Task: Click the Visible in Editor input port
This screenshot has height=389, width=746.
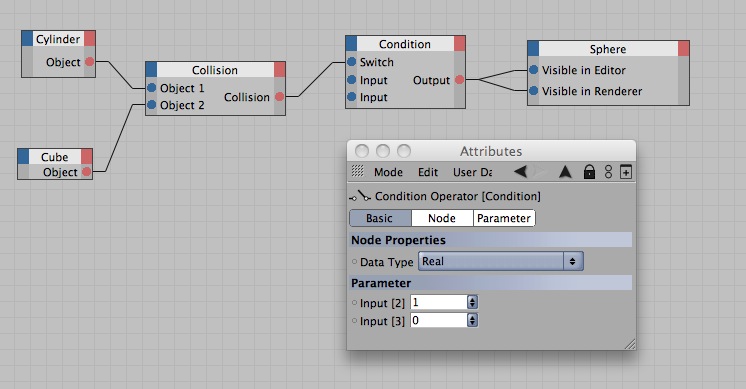Action: pyautogui.click(x=534, y=70)
